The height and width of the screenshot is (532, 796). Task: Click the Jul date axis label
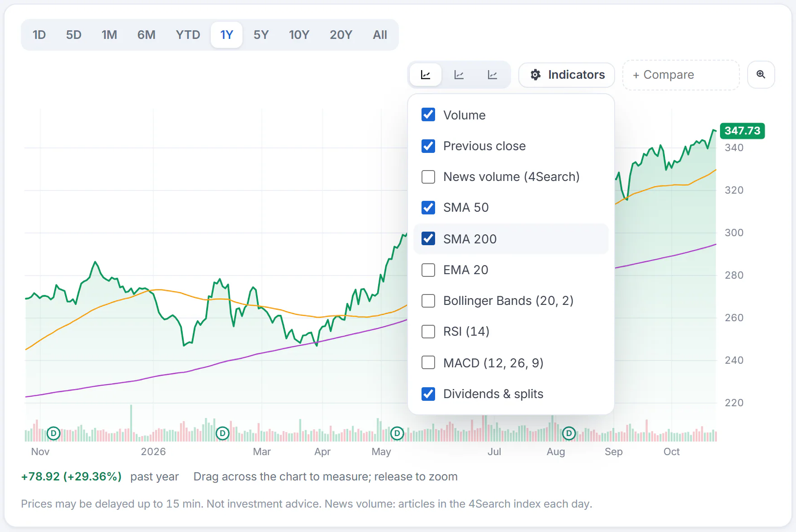[494, 452]
